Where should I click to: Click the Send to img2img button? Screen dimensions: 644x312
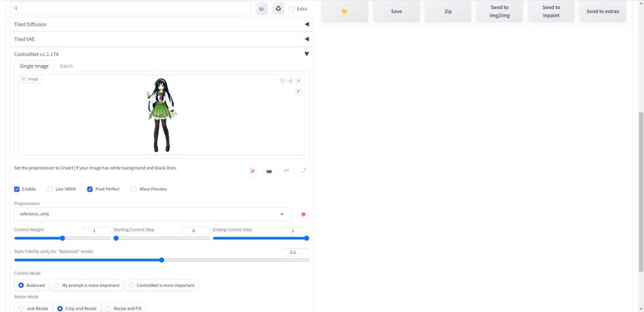pyautogui.click(x=499, y=12)
